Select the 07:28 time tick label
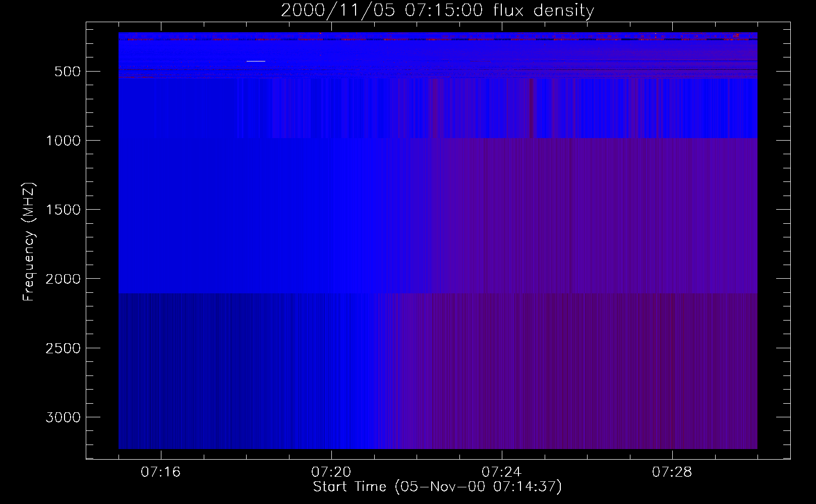Image resolution: width=816 pixels, height=504 pixels. coord(672,472)
